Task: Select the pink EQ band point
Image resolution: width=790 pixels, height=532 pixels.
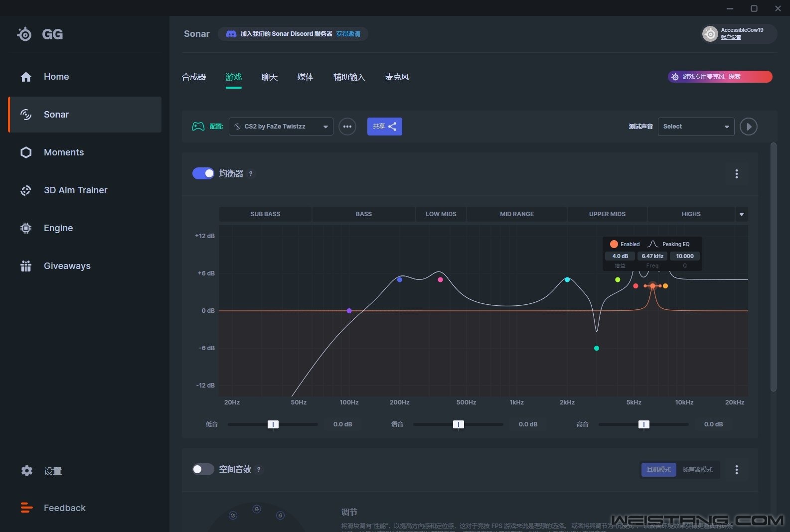Action: pos(440,279)
